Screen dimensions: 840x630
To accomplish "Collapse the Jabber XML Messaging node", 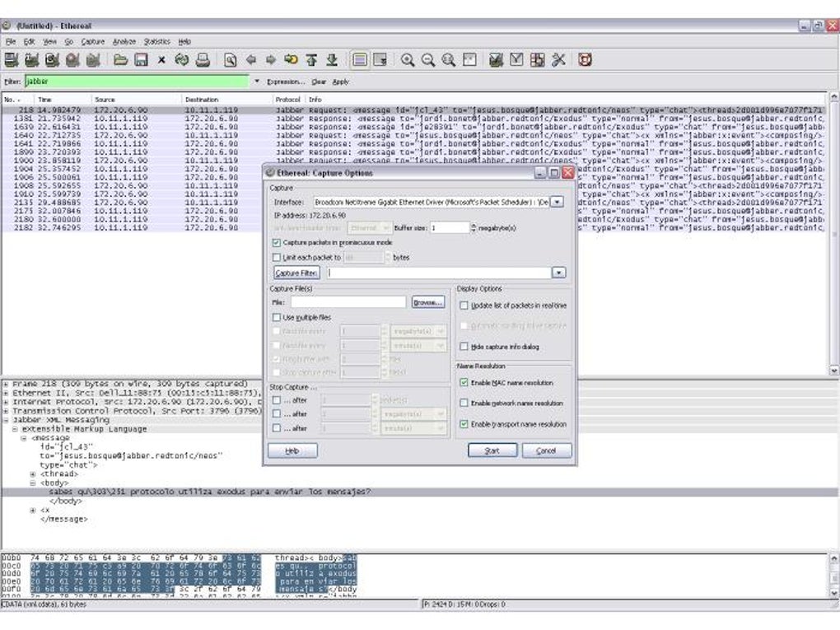I will (7, 419).
